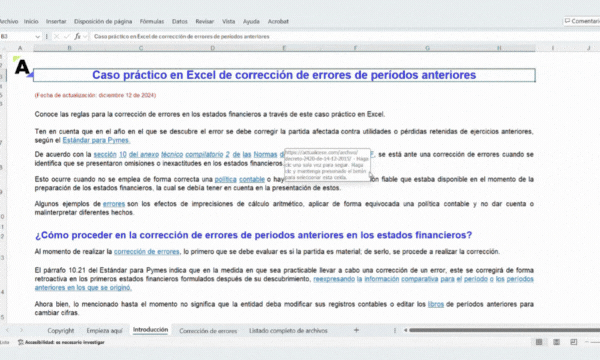Click the Actualícese logo letter A
The image size is (600, 360).
click(x=22, y=67)
